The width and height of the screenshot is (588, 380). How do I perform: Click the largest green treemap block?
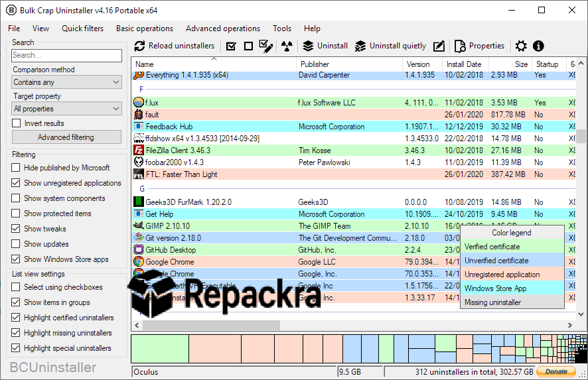coord(160,349)
